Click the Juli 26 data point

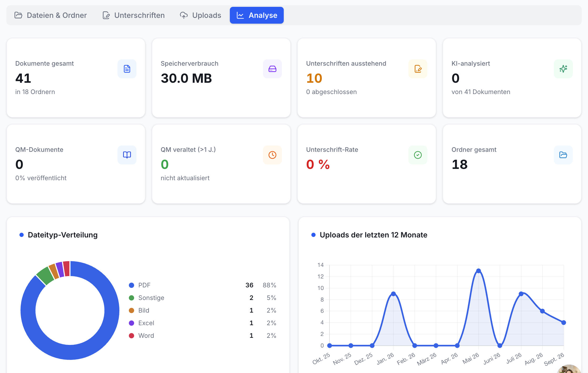pos(521,294)
